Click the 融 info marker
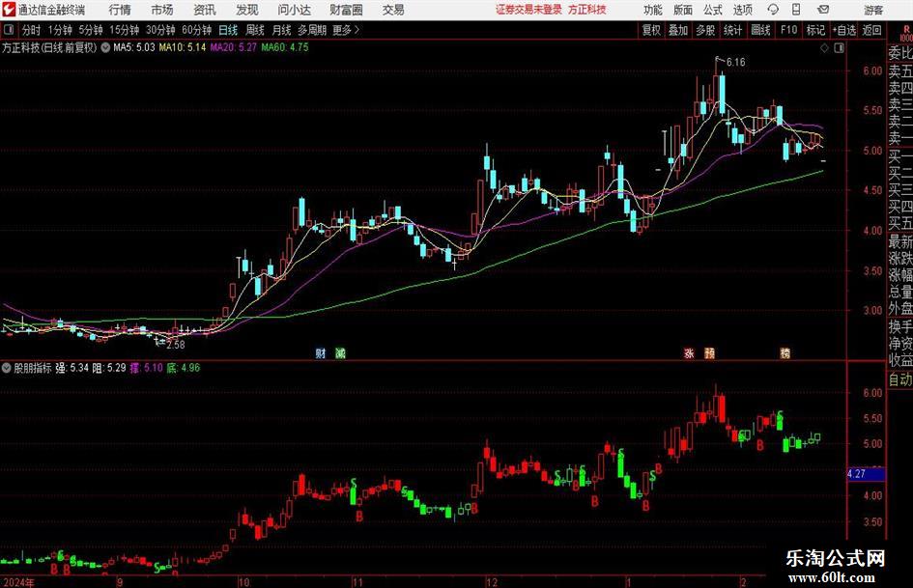Screen dimensions: 913x588 [x=709, y=352]
